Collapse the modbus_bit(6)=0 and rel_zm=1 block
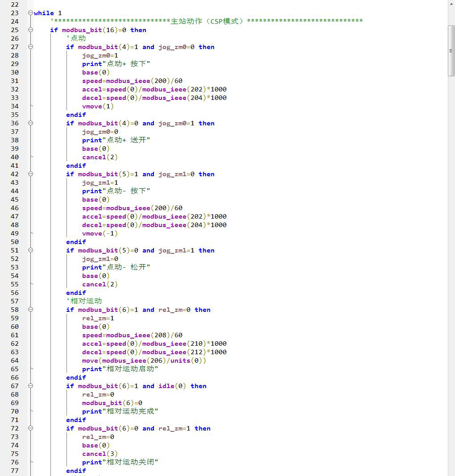The width and height of the screenshot is (455, 476). [x=30, y=428]
